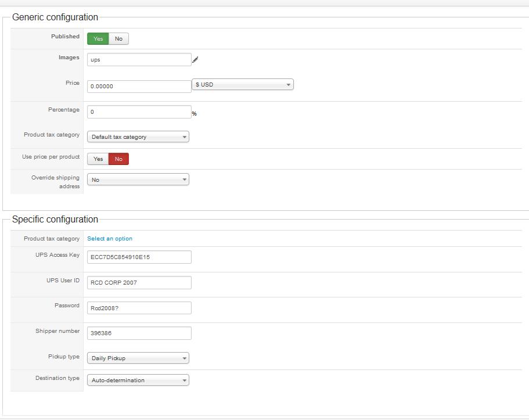
Task: Click the pencil edit icon beside Images
Action: (195, 60)
